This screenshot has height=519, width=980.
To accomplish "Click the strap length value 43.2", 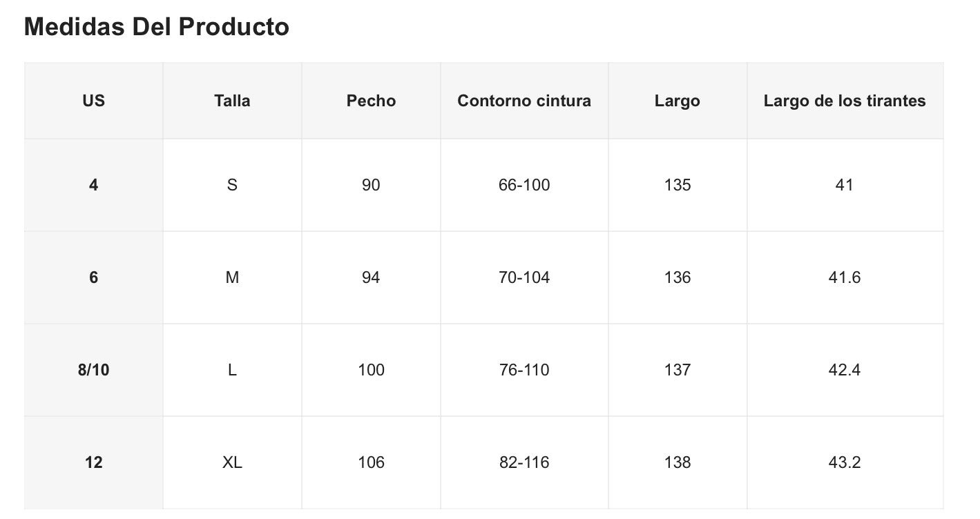I will (844, 462).
